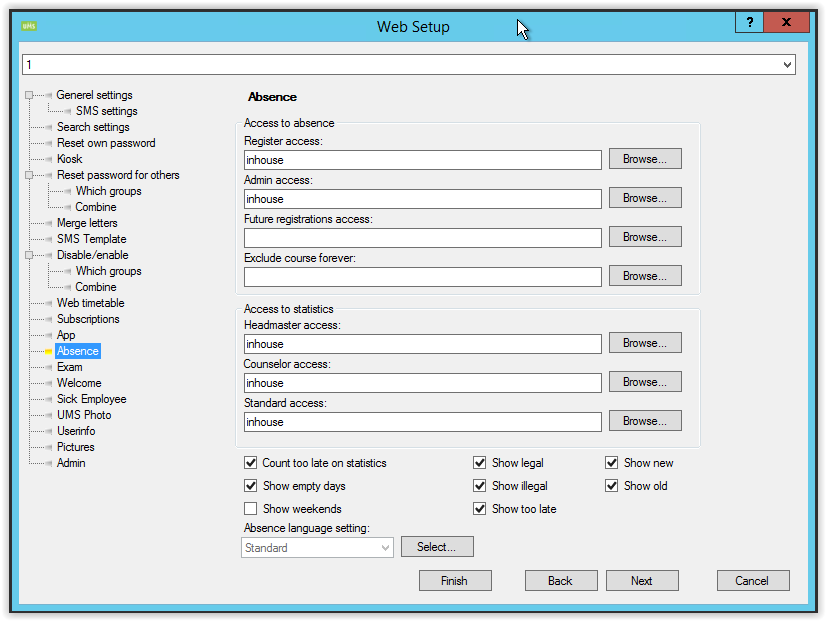Viewport: 826px width, 621px height.
Task: Select Exam in the settings tree
Action: pos(69,367)
